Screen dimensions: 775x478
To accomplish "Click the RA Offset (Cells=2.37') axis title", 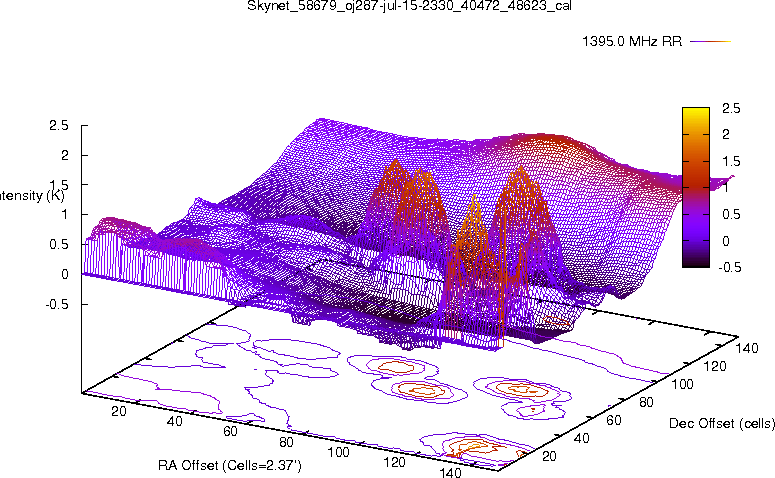I will 230,466.
